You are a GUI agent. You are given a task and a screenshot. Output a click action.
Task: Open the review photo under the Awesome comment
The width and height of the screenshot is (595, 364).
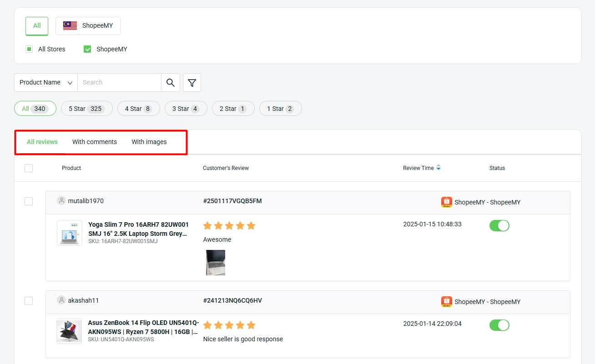pyautogui.click(x=215, y=263)
